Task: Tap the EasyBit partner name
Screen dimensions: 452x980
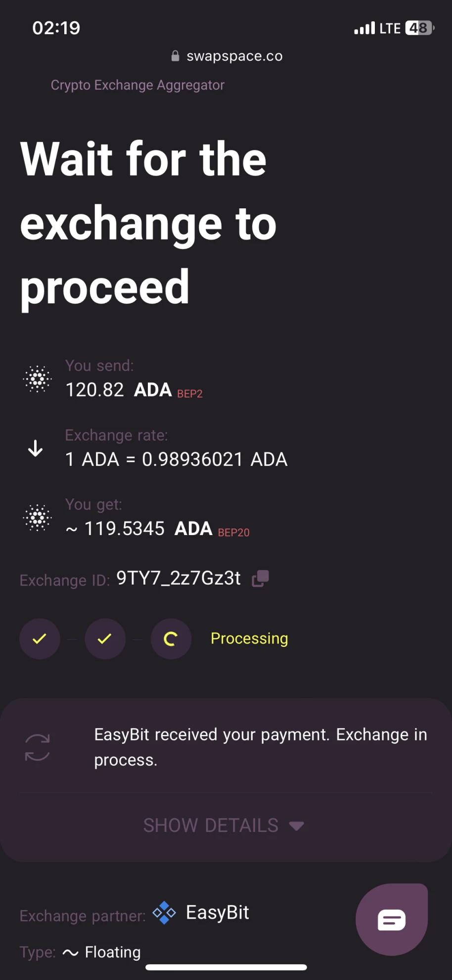Action: 218,913
